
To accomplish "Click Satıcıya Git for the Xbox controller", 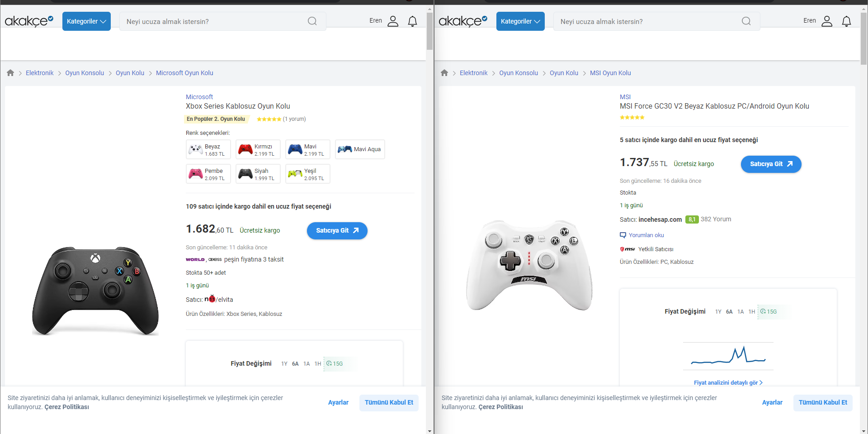I will pos(337,231).
